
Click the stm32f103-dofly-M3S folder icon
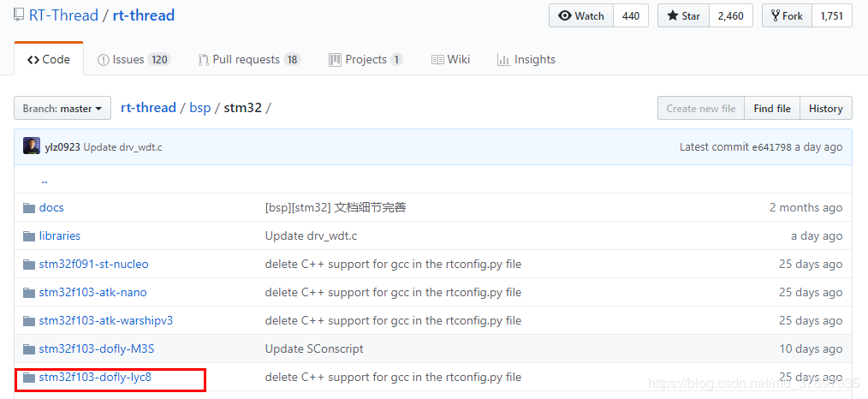pyautogui.click(x=29, y=349)
